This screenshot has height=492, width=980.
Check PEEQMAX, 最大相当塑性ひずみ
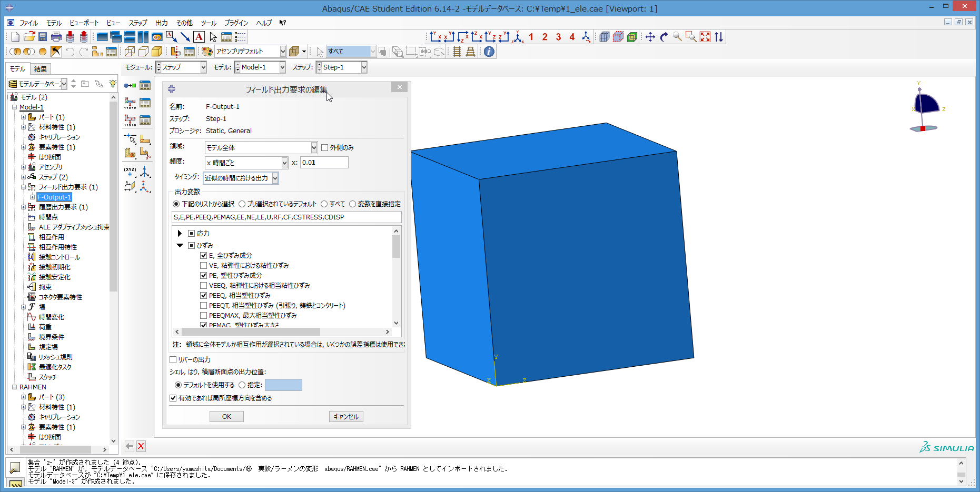tap(203, 316)
